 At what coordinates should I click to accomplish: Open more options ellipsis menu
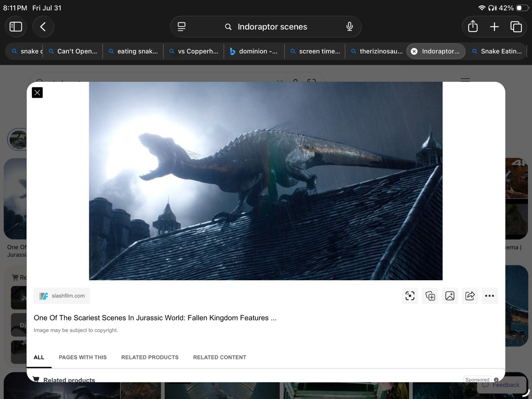pos(490,296)
